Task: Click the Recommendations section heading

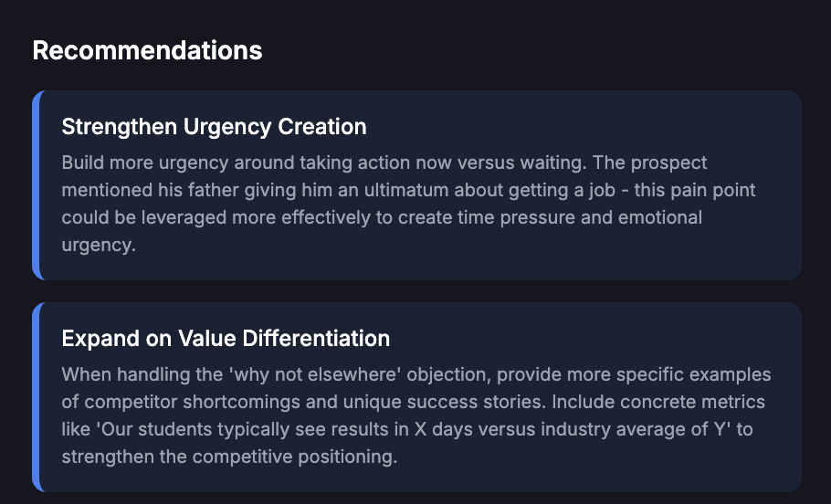Action: 147,51
